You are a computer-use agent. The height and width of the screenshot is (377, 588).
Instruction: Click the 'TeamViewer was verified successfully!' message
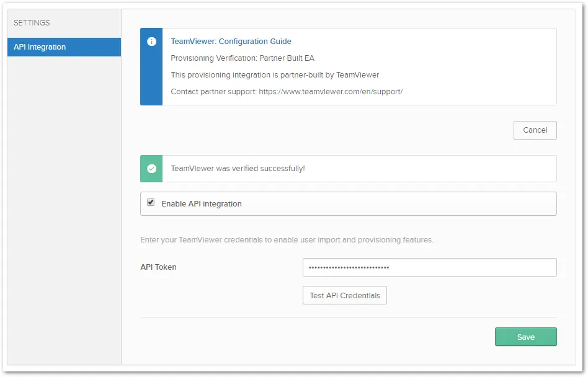coord(238,169)
